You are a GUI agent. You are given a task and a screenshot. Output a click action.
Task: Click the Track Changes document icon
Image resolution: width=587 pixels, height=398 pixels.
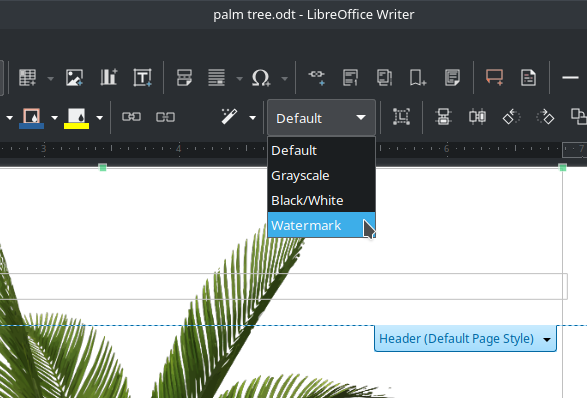click(x=528, y=78)
